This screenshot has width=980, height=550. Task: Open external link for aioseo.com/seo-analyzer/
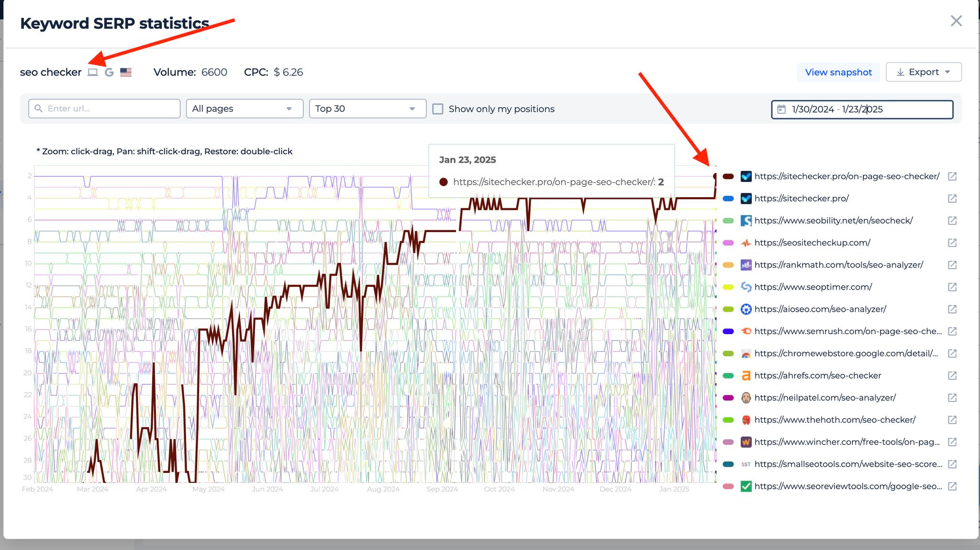pos(952,309)
